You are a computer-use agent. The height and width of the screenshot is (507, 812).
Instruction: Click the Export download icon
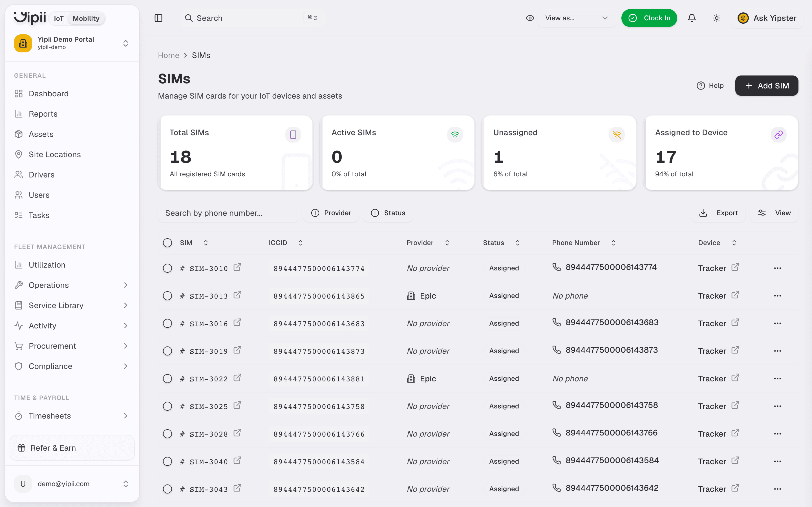[x=703, y=213]
